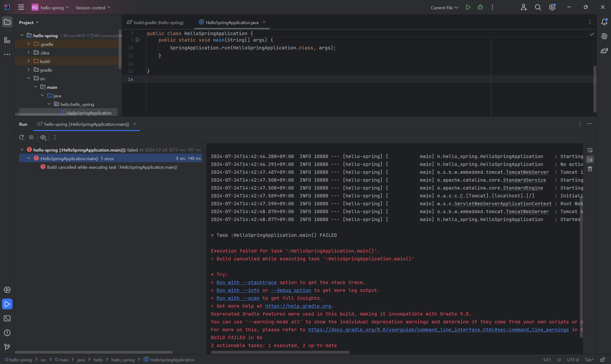This screenshot has height=364, width=611.
Task: Open the Terminal tool window icon
Action: pyautogui.click(x=7, y=318)
